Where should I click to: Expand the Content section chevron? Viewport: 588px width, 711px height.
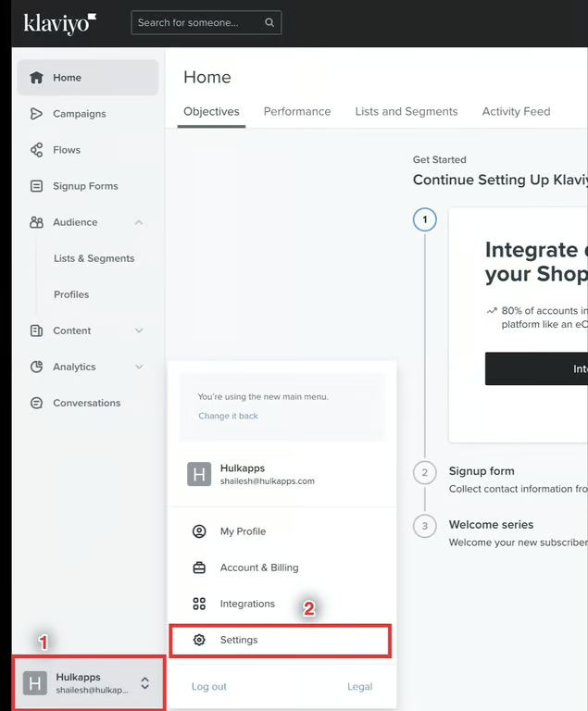[139, 331]
